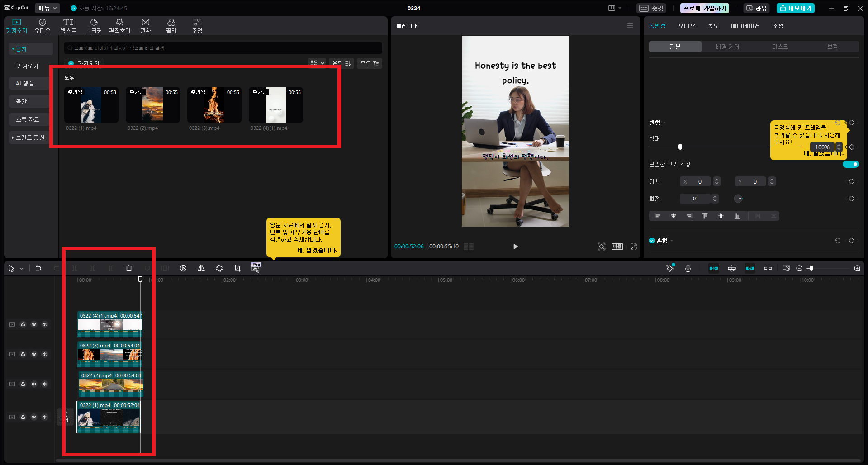Adjust the 확대 scale slider handle
The image size is (868, 465).
coord(680,147)
